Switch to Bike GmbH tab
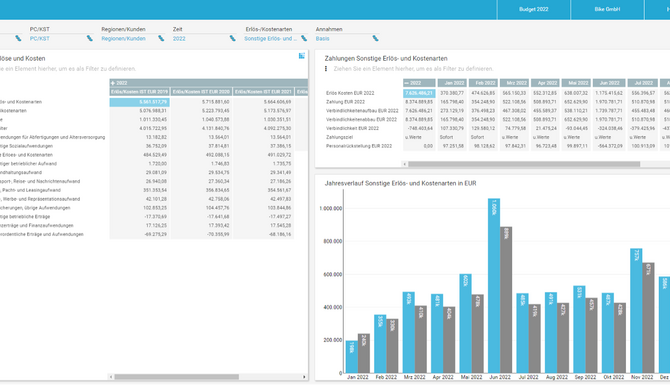 [607, 9]
